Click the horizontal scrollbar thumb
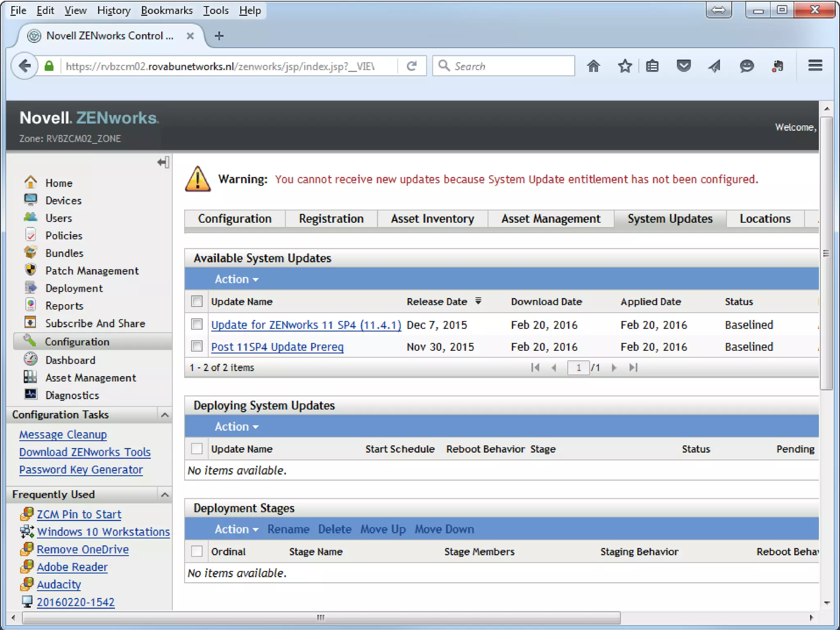 tap(321, 617)
